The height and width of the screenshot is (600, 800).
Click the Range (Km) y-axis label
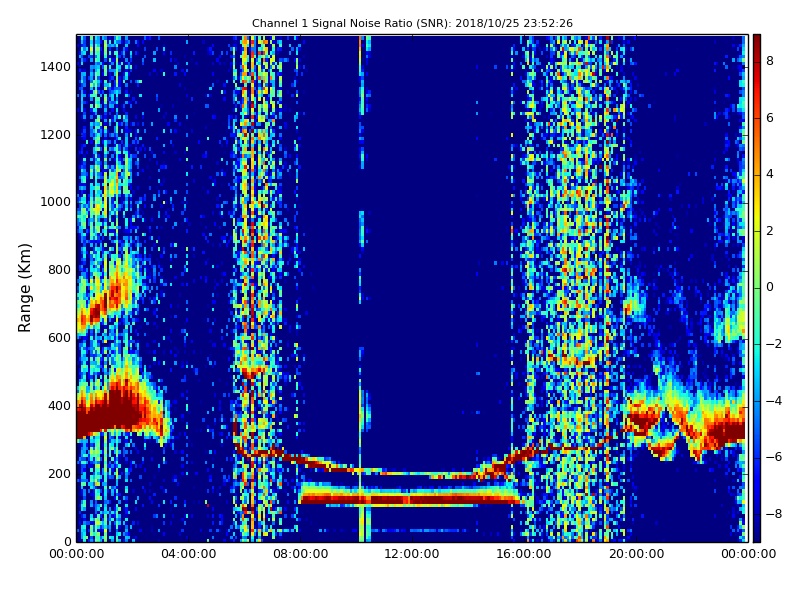[x=24, y=288]
